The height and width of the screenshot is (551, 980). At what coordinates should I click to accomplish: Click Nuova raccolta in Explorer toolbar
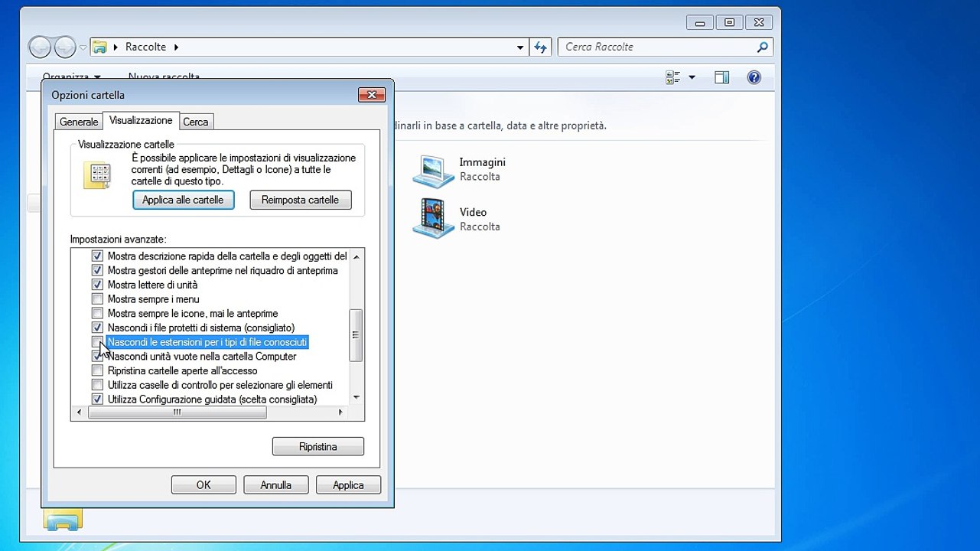pyautogui.click(x=164, y=77)
